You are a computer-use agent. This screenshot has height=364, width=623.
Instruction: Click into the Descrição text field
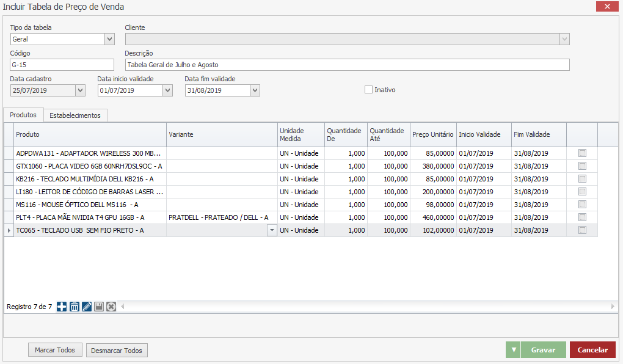347,65
